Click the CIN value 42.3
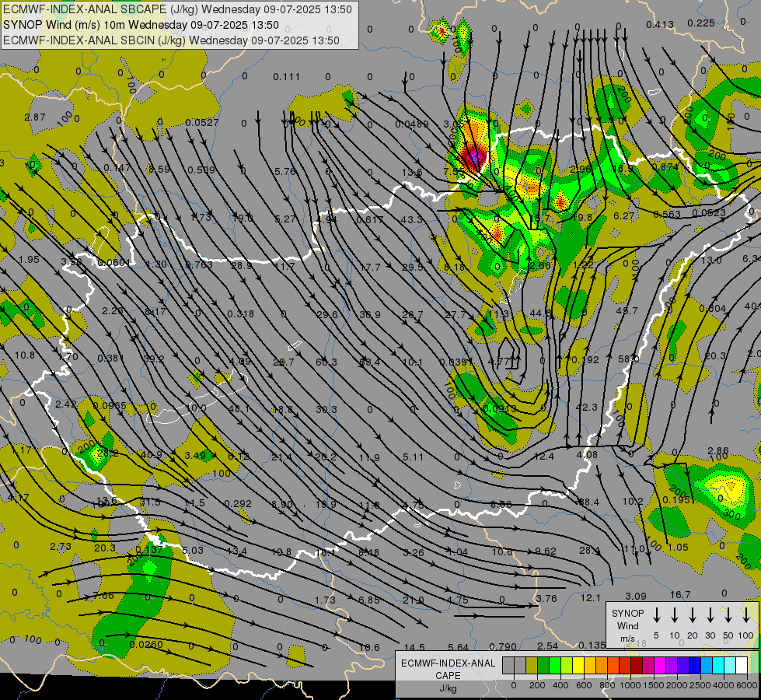Screen dimensions: 761x700 pyautogui.click(x=586, y=407)
